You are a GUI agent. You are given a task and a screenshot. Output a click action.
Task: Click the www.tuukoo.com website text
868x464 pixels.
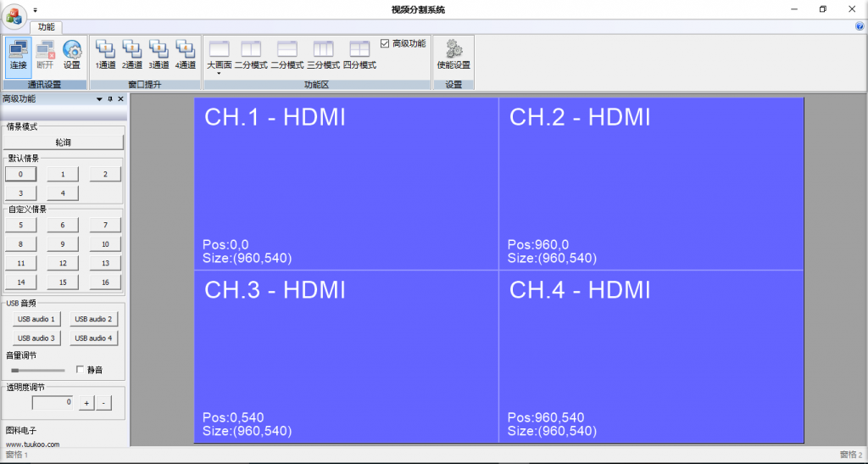click(x=33, y=444)
